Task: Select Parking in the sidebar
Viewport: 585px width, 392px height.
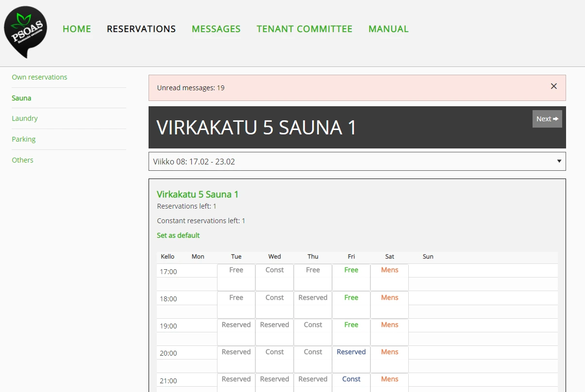Action: pos(24,139)
